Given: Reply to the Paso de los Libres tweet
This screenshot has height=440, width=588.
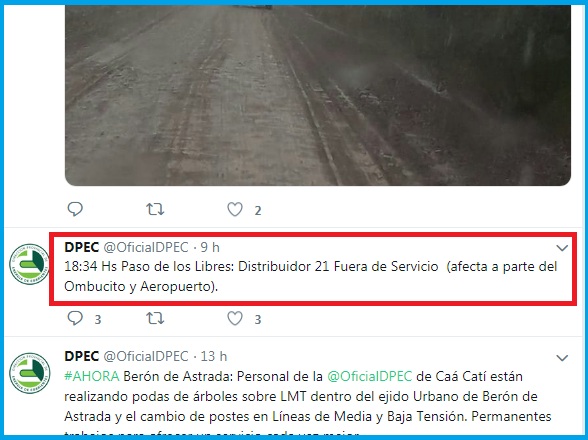Looking at the screenshot, I should pyautogui.click(x=75, y=318).
